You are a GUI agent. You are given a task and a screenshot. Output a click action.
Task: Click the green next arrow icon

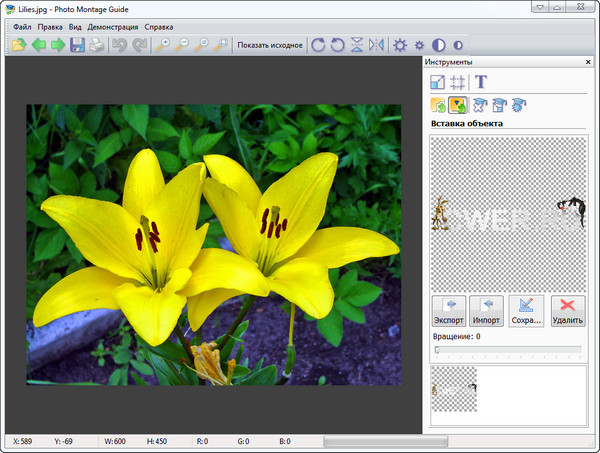pyautogui.click(x=58, y=45)
